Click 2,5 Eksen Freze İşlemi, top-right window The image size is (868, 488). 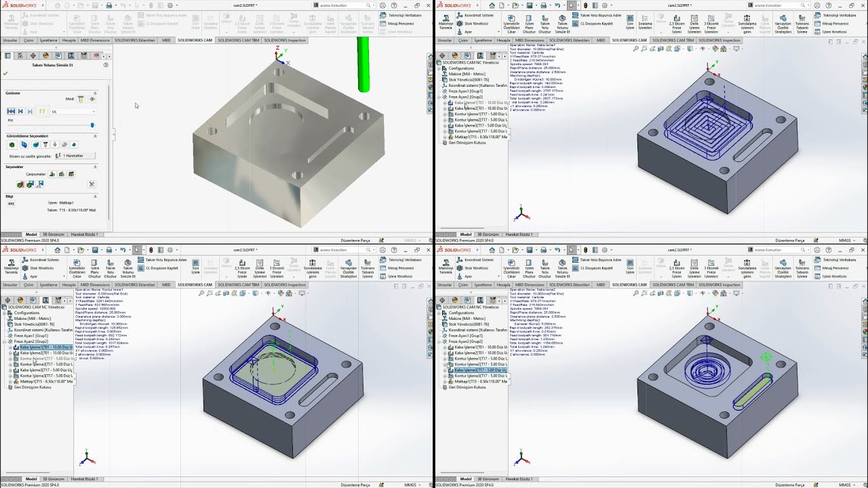(x=677, y=23)
